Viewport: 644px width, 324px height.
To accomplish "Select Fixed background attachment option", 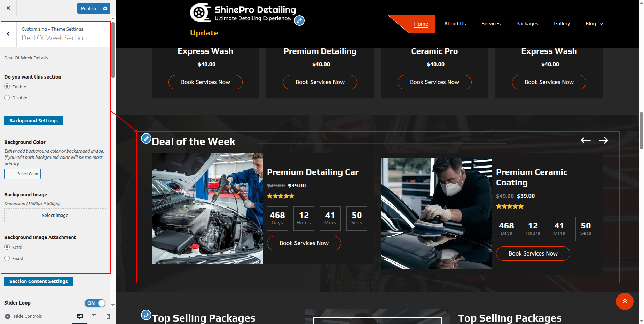I will pyautogui.click(x=7, y=259).
